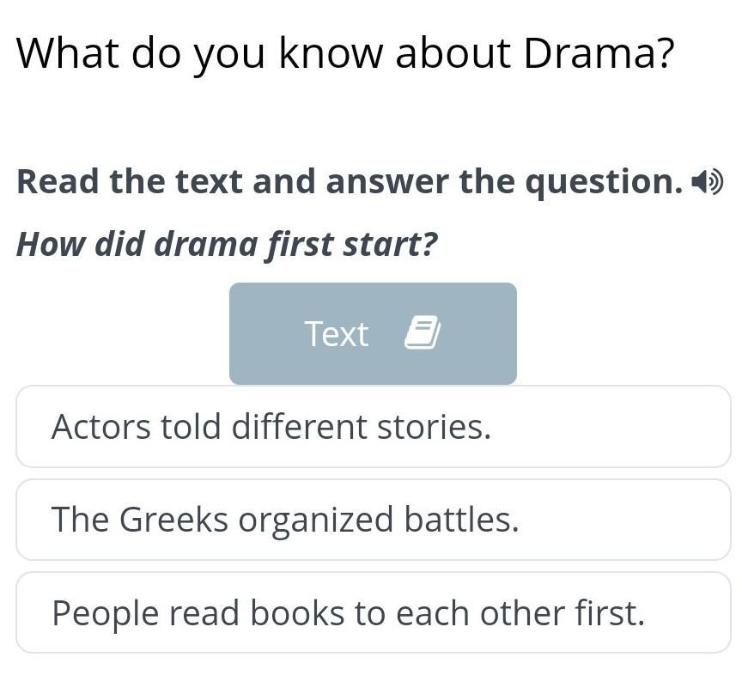Click the book icon on Text button
This screenshot has width=742, height=700.
pyautogui.click(x=422, y=333)
